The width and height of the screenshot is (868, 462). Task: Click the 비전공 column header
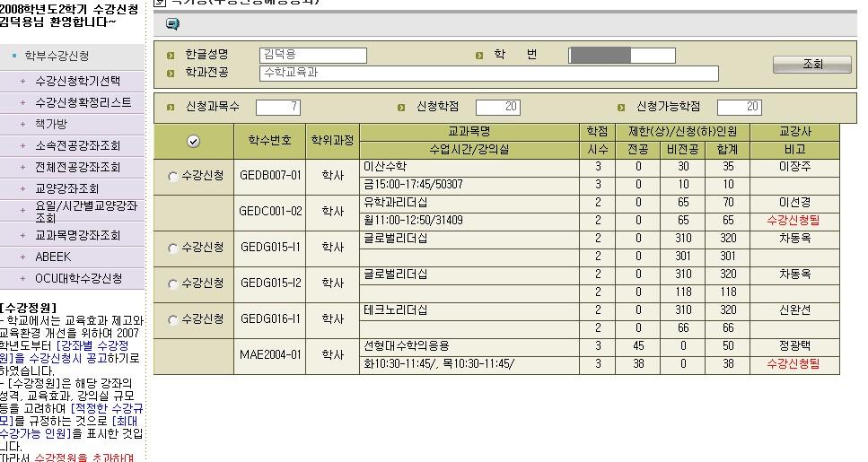pos(682,150)
